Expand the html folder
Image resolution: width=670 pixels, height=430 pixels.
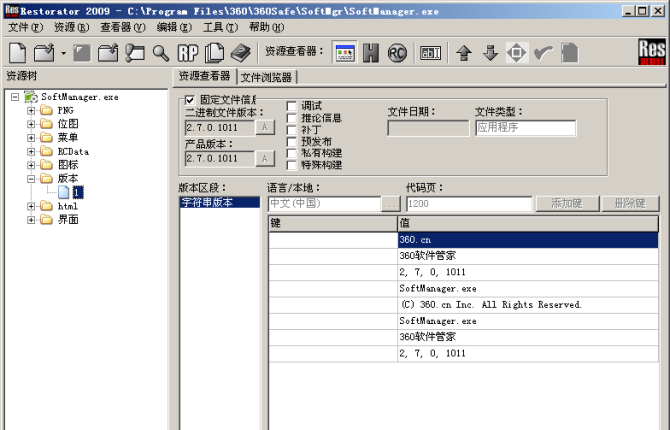click(x=31, y=206)
